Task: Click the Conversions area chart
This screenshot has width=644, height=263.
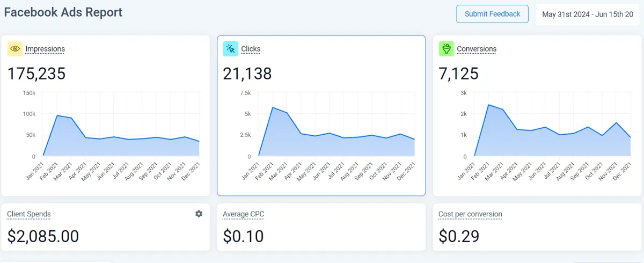Action: tap(553, 125)
